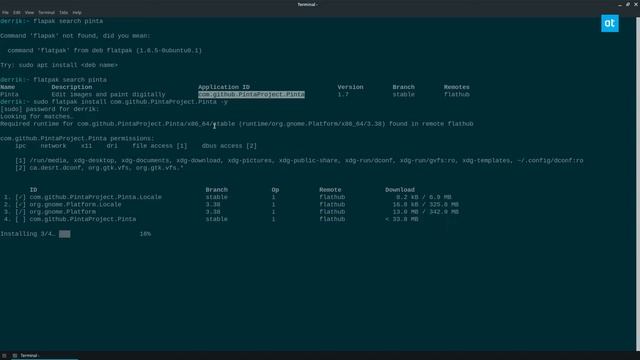Click the Terminal entry in the taskbar
This screenshot has width=640, height=360.
(45, 356)
